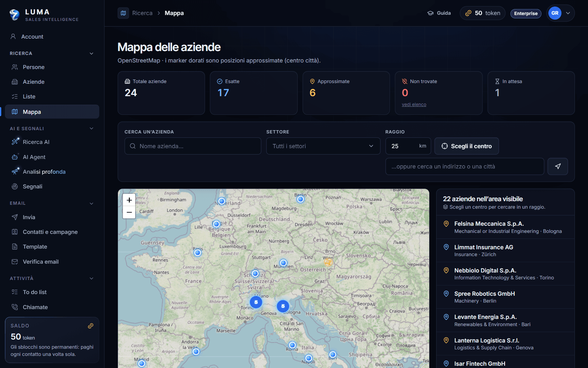Focus the address or city search field
Image resolution: width=588 pixels, height=368 pixels.
point(465,166)
